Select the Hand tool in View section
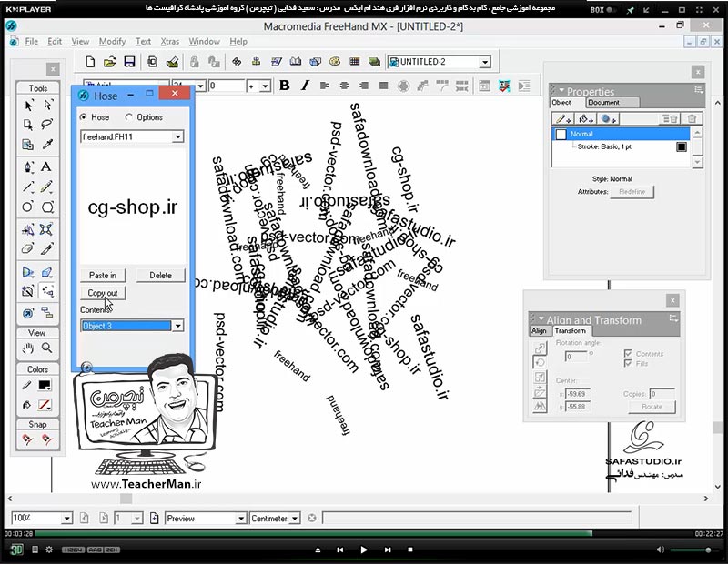The width and height of the screenshot is (728, 565). (x=28, y=348)
